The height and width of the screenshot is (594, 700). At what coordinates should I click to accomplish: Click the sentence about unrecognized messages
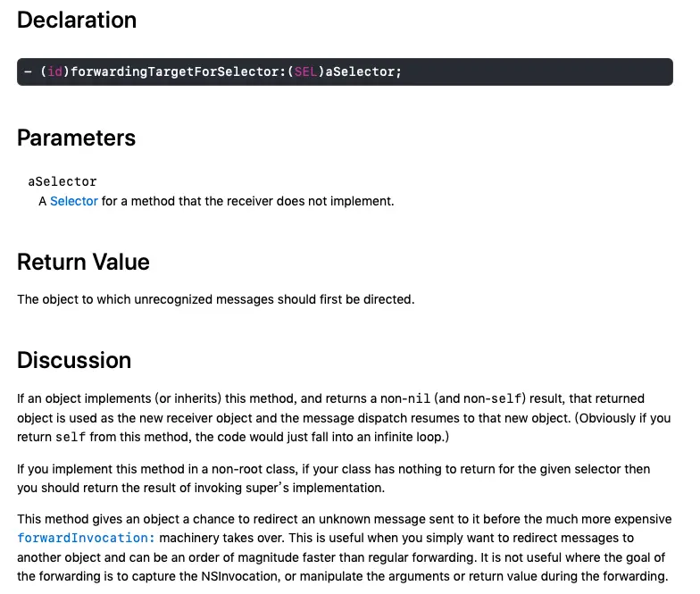216,299
